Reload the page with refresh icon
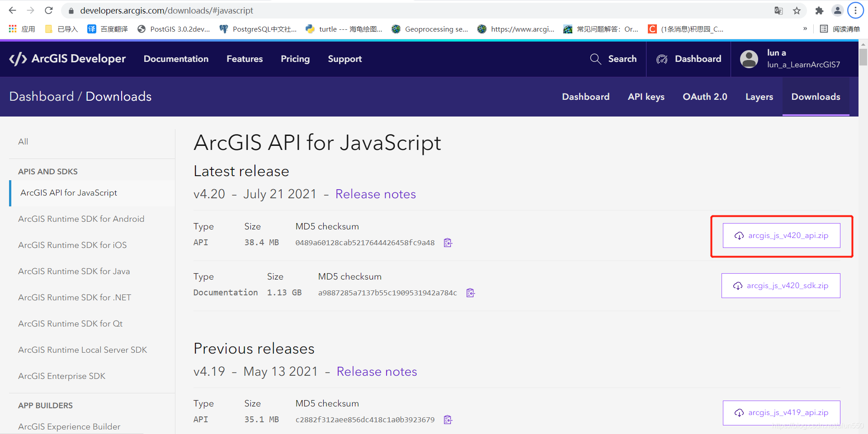The height and width of the screenshot is (434, 868). click(x=49, y=10)
